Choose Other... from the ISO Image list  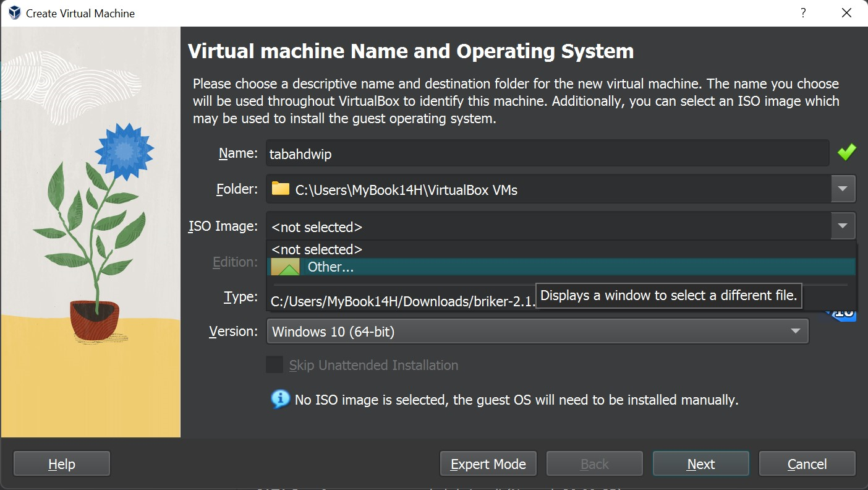[561, 267]
